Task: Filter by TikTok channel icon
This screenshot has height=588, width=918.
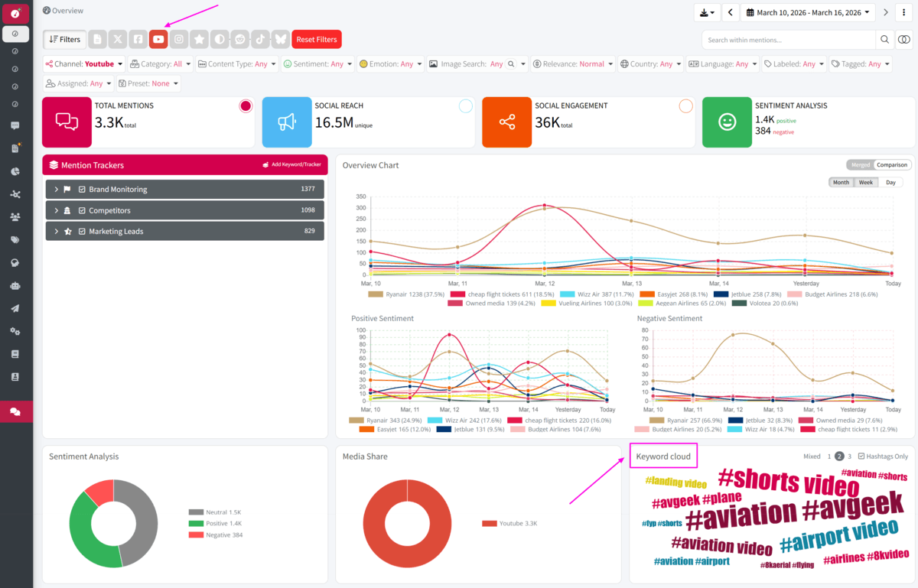Action: [260, 39]
